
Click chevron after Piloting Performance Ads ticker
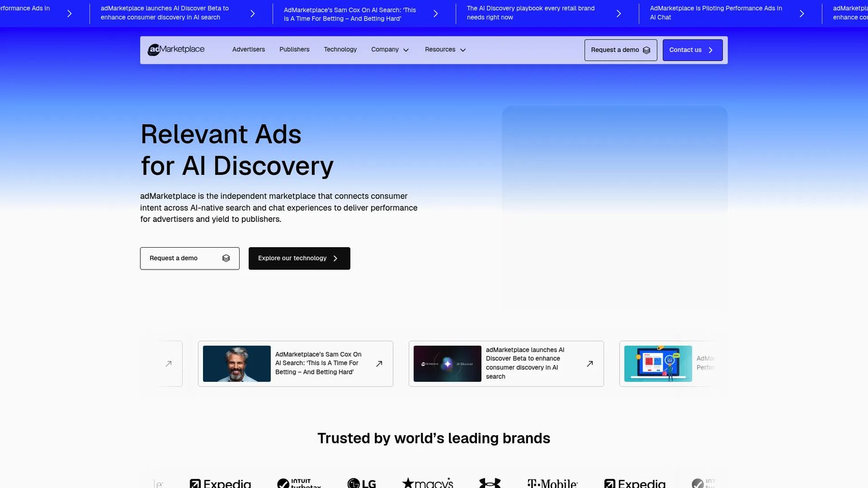(x=801, y=13)
